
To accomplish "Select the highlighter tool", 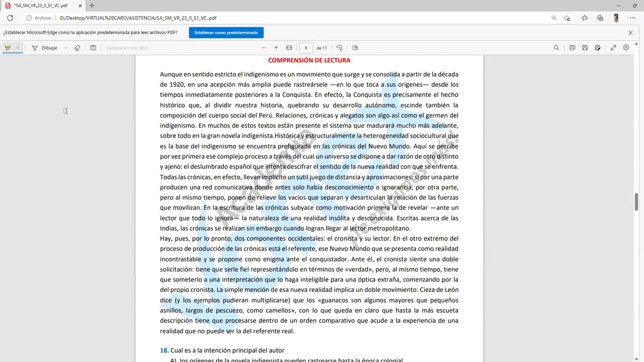I will click(x=8, y=48).
